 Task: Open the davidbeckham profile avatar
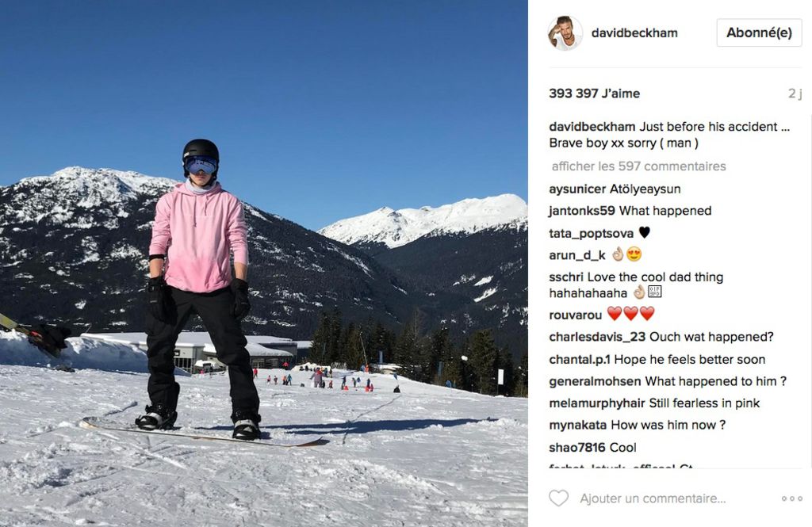(x=565, y=33)
